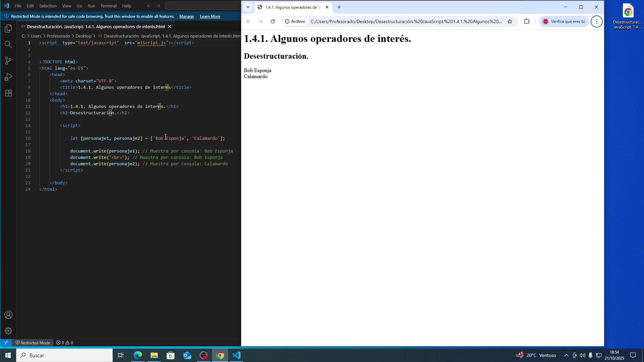Open the Accounts menu icon
The width and height of the screenshot is (644, 362).
click(x=8, y=315)
